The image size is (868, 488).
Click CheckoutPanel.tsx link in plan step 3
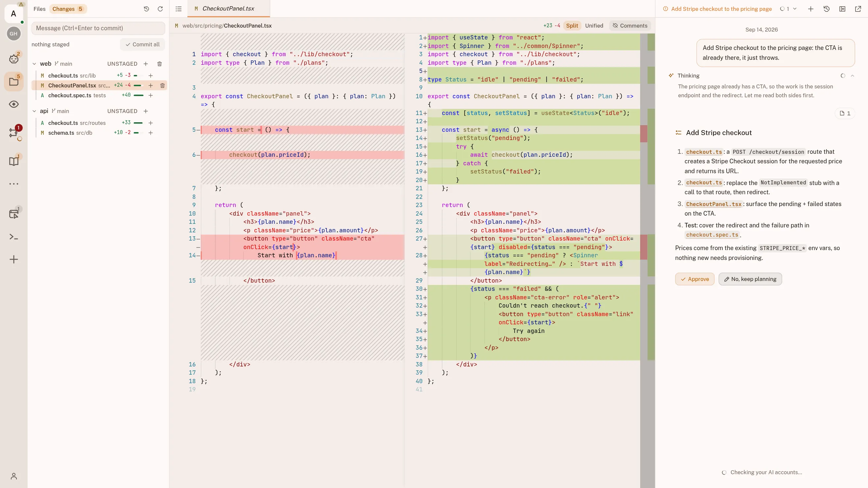pyautogui.click(x=714, y=204)
